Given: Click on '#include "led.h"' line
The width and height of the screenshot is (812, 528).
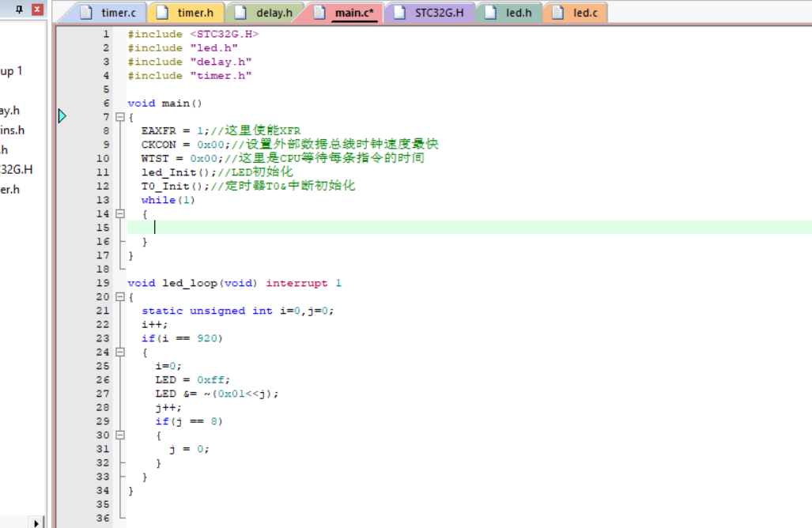Looking at the screenshot, I should point(183,48).
